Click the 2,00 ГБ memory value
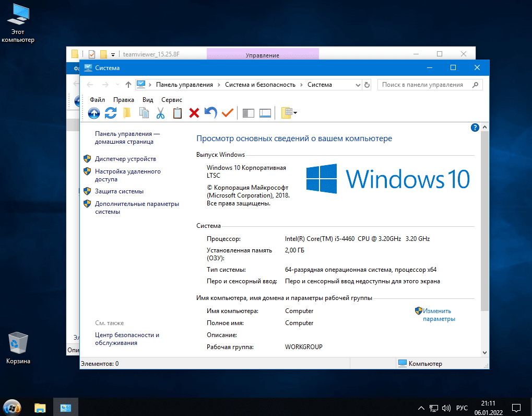 (x=294, y=250)
